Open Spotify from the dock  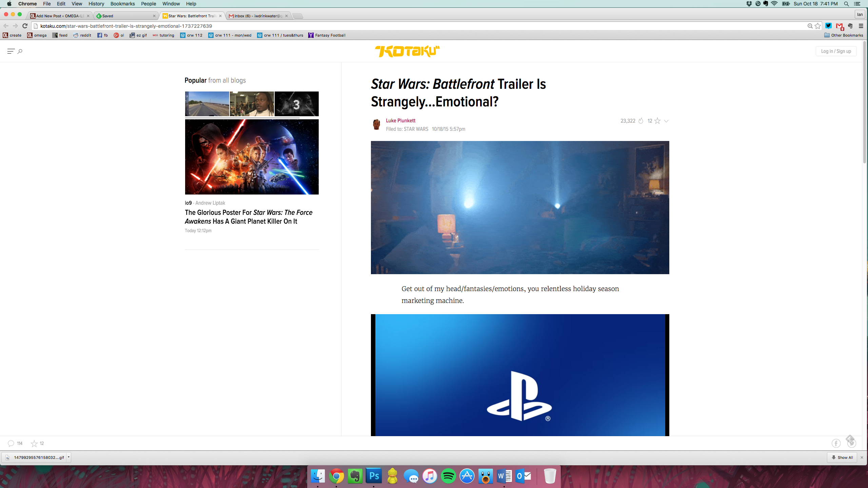(x=448, y=476)
